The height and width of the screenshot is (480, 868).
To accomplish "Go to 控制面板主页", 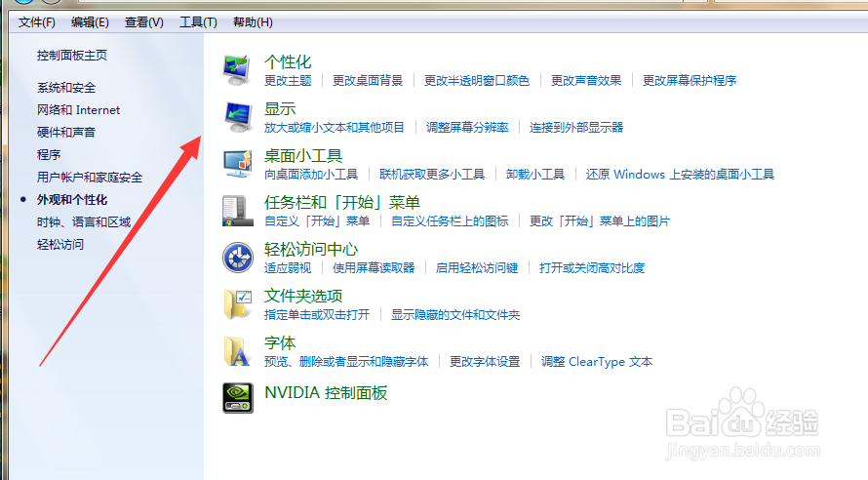I will pos(72,56).
